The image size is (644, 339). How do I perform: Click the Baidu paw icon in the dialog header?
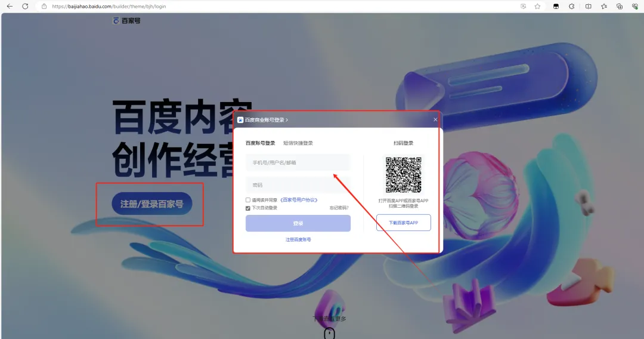click(240, 120)
